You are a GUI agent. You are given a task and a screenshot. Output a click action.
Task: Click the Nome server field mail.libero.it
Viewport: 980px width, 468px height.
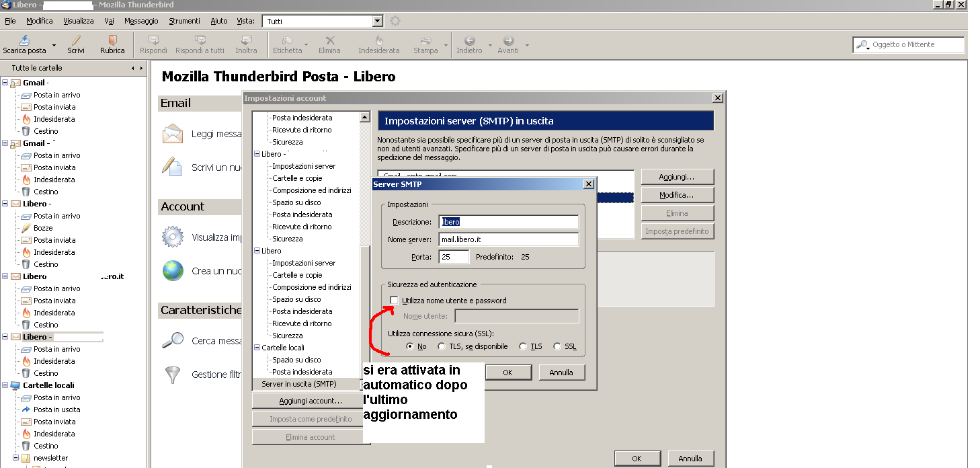(x=509, y=239)
